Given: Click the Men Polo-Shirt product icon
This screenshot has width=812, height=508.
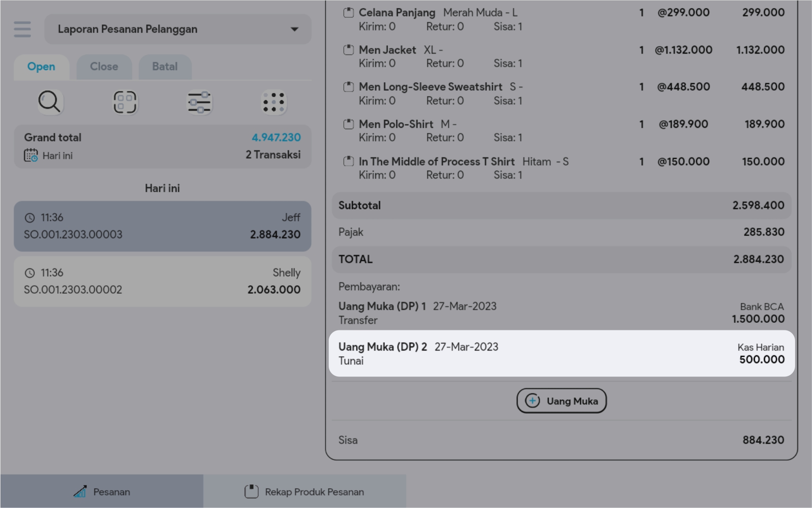Looking at the screenshot, I should [x=348, y=125].
